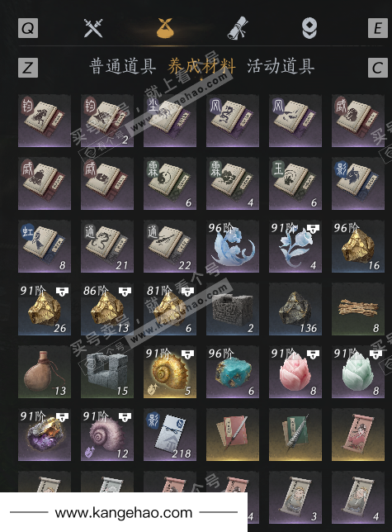The image size is (392, 532).
Task: Select the 虹 manual with count 8
Action: click(45, 246)
